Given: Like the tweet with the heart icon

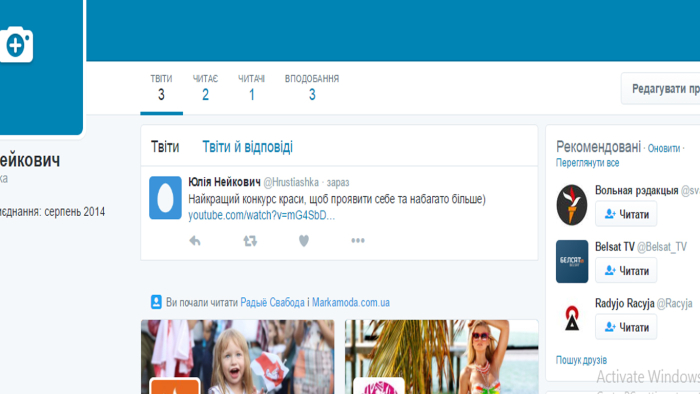Looking at the screenshot, I should [x=304, y=241].
